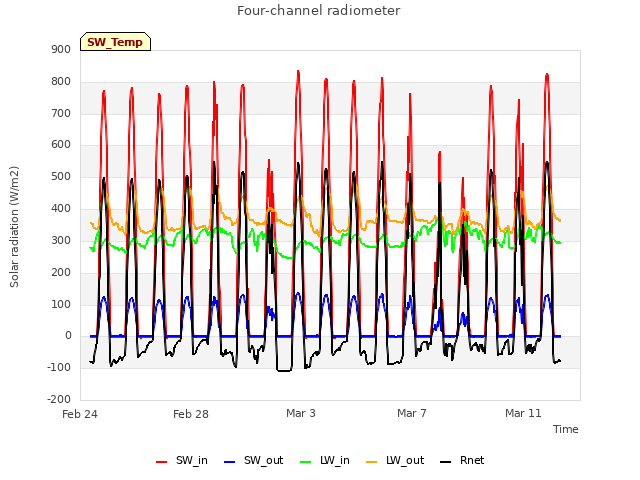640x480 pixels.
Task: Click the Four-channel radiometer chart title
Action: click(318, 10)
